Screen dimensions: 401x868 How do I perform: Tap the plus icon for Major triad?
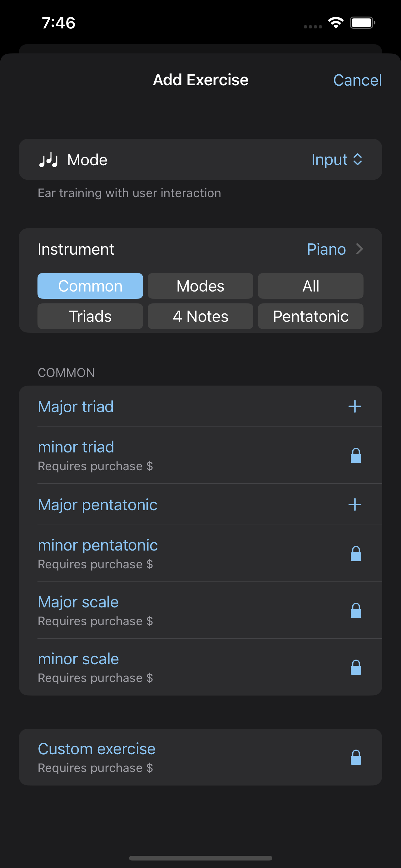(354, 407)
